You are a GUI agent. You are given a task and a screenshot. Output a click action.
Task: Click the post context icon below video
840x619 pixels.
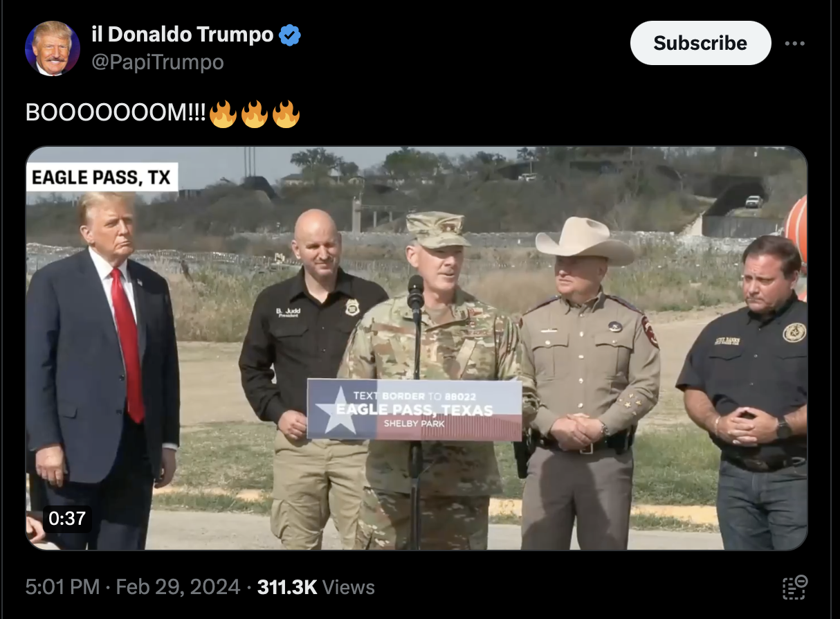[795, 587]
